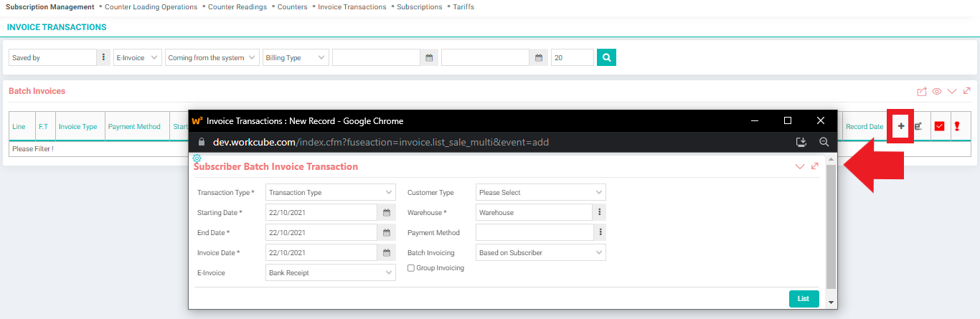Enable the Group Invoicing checkbox
This screenshot has width=980, height=319.
411,268
